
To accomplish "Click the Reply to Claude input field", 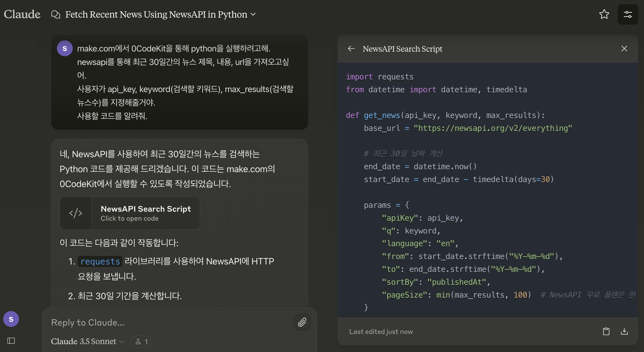I will 170,322.
